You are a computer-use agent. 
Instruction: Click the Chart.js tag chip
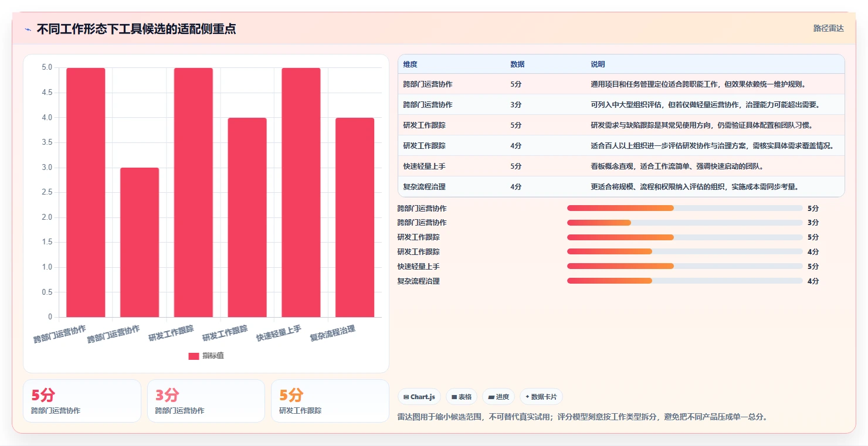point(419,397)
